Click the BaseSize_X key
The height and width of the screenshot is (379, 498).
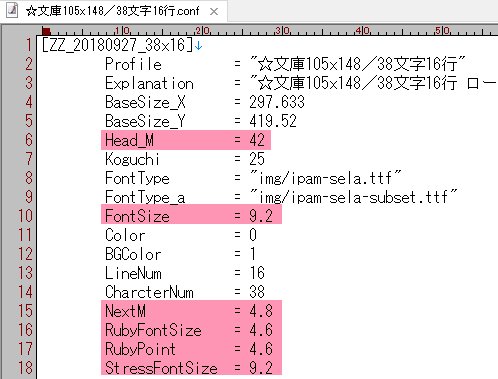(x=145, y=102)
